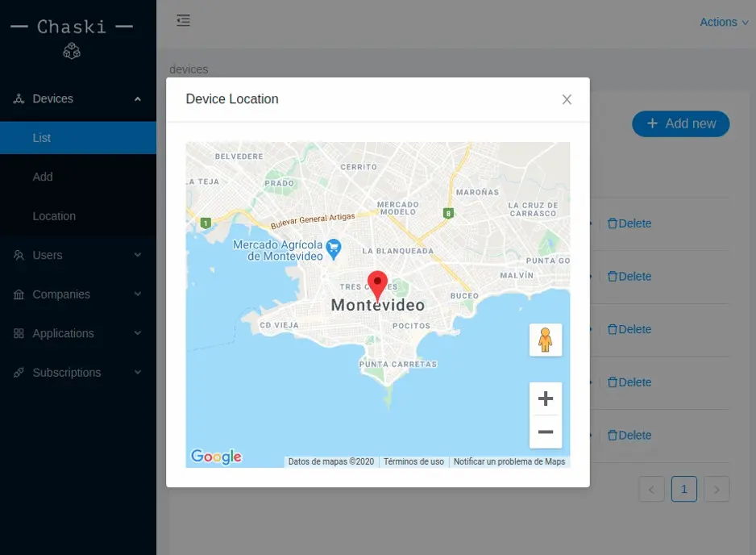The image size is (756, 555).
Task: Click a trash Delete icon
Action: pyautogui.click(x=612, y=223)
